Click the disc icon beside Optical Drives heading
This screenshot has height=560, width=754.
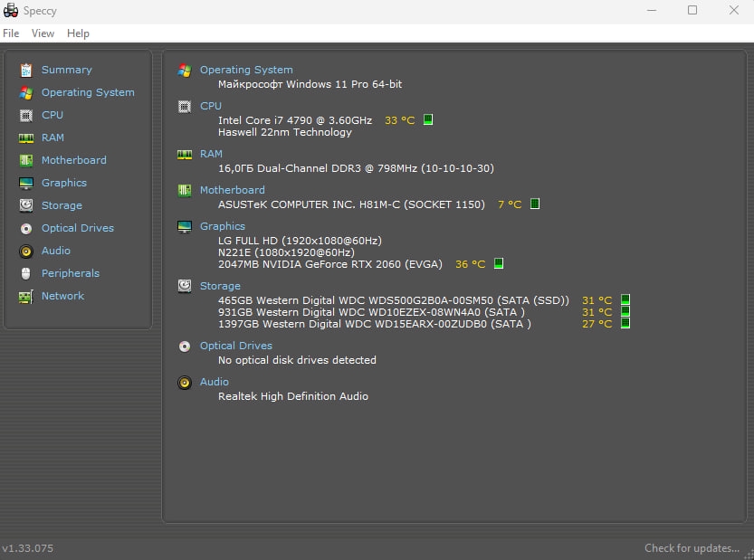click(x=184, y=346)
